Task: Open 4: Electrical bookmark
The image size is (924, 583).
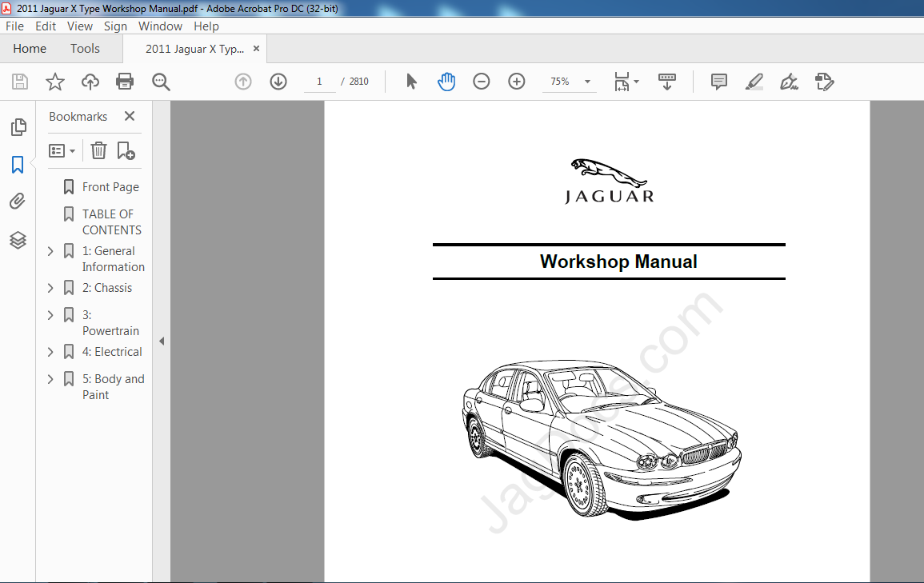Action: (x=112, y=352)
